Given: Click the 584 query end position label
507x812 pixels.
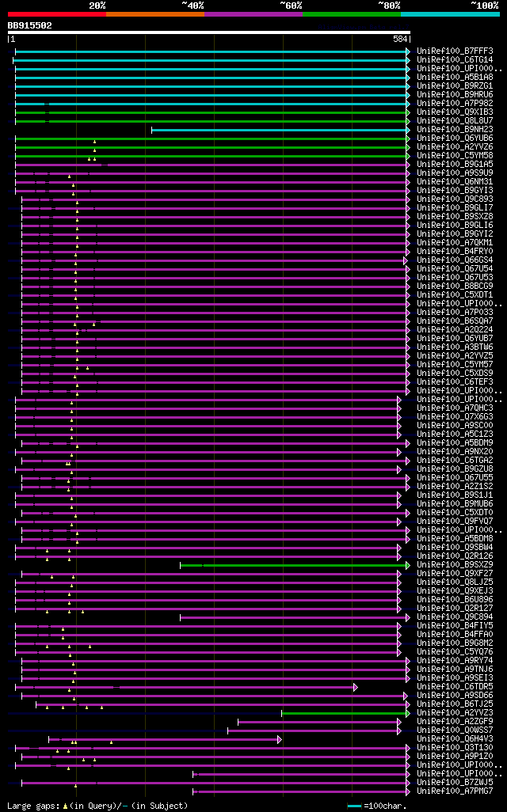Looking at the screenshot, I should 400,39.
